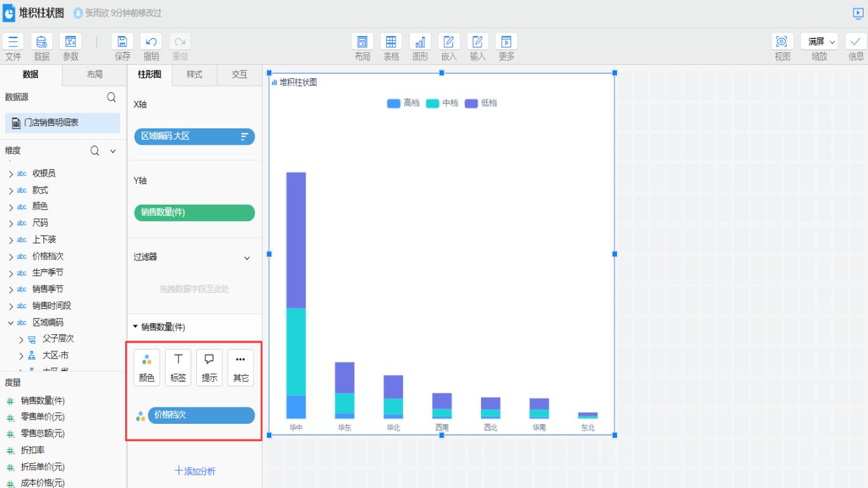Open the 参数 (Parameters) toolbar icon

point(71,42)
